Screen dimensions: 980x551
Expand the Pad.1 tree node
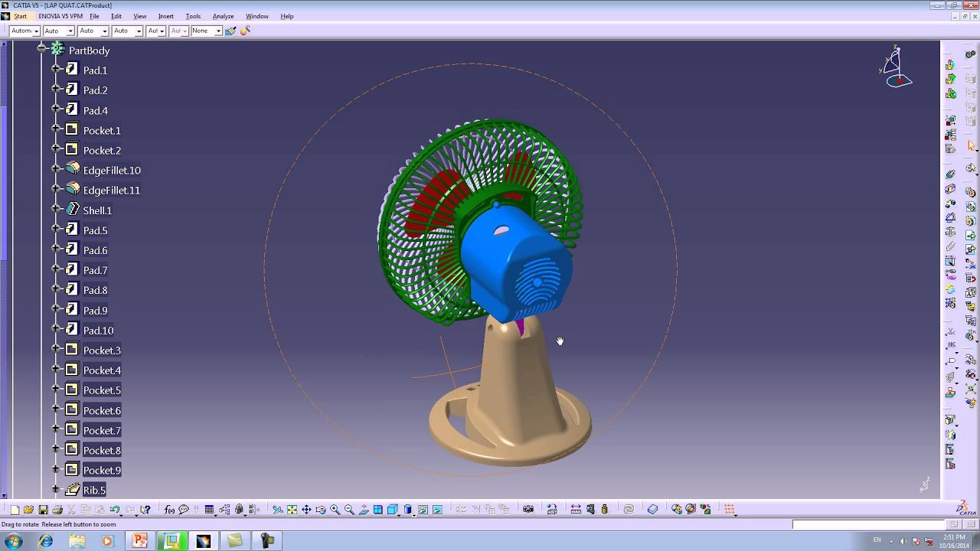(x=56, y=70)
